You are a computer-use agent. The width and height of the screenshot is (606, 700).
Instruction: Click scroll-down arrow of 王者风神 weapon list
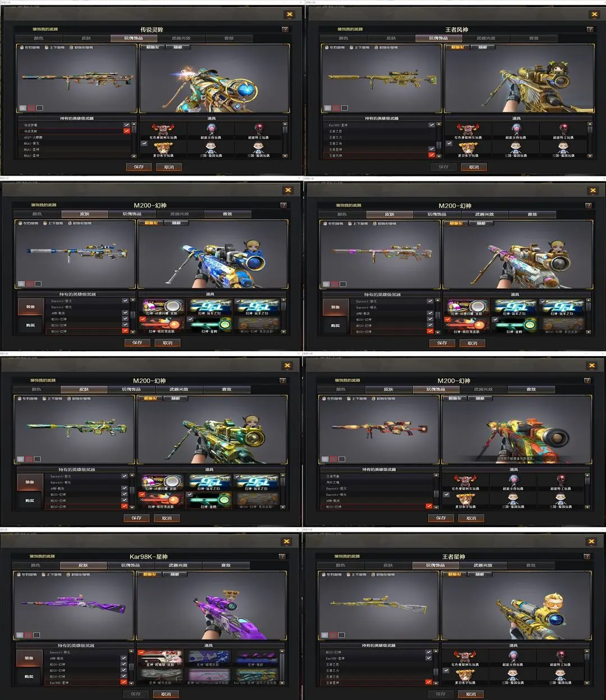(x=439, y=156)
